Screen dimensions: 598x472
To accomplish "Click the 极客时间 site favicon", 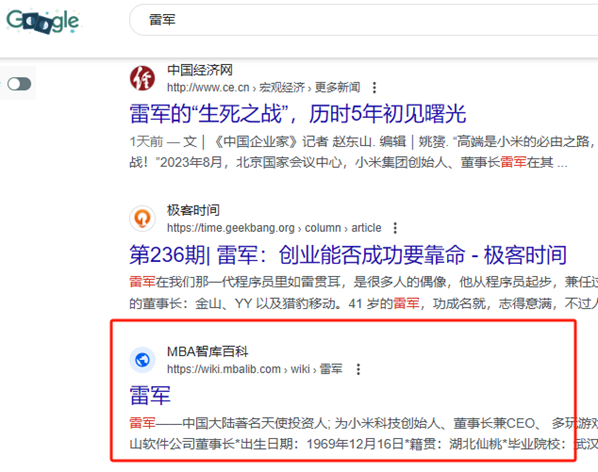I will pyautogui.click(x=142, y=218).
